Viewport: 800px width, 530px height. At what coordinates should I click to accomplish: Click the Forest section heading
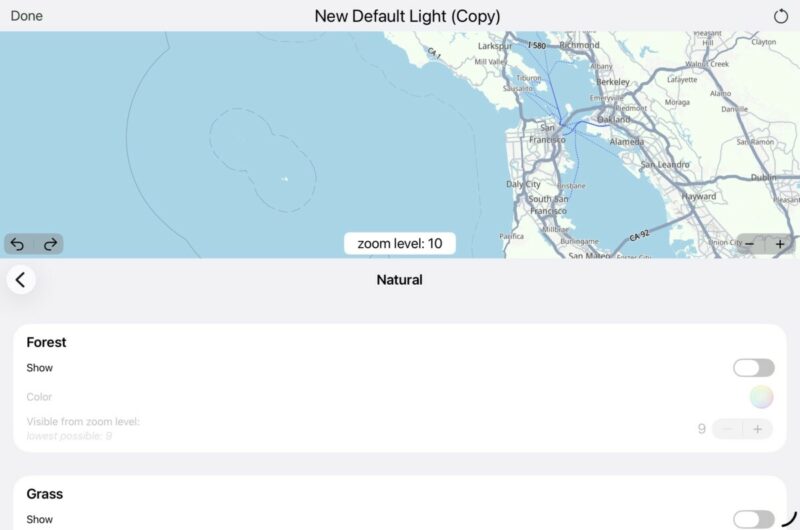(46, 342)
